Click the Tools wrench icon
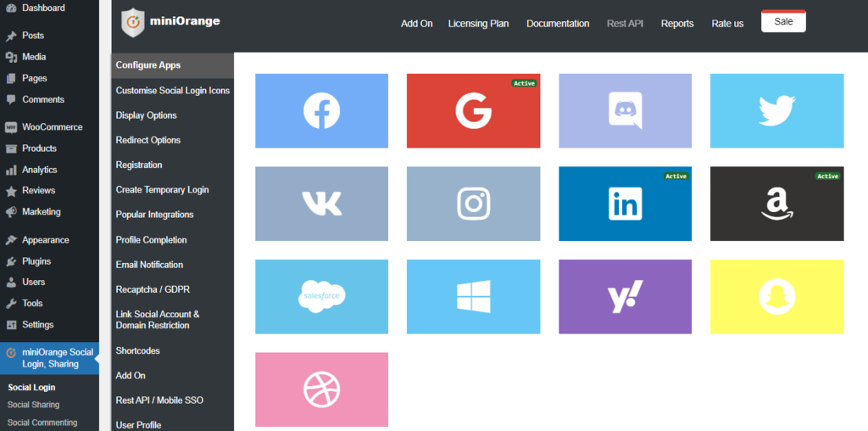868x431 pixels. tap(11, 304)
